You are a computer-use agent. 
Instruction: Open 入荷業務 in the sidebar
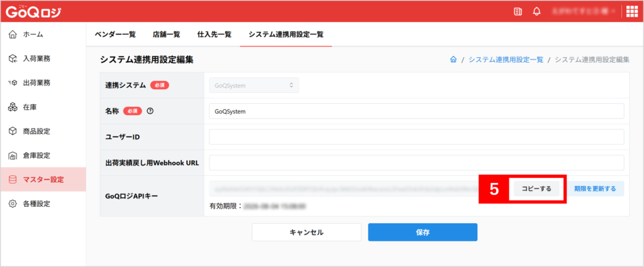pyautogui.click(x=43, y=58)
